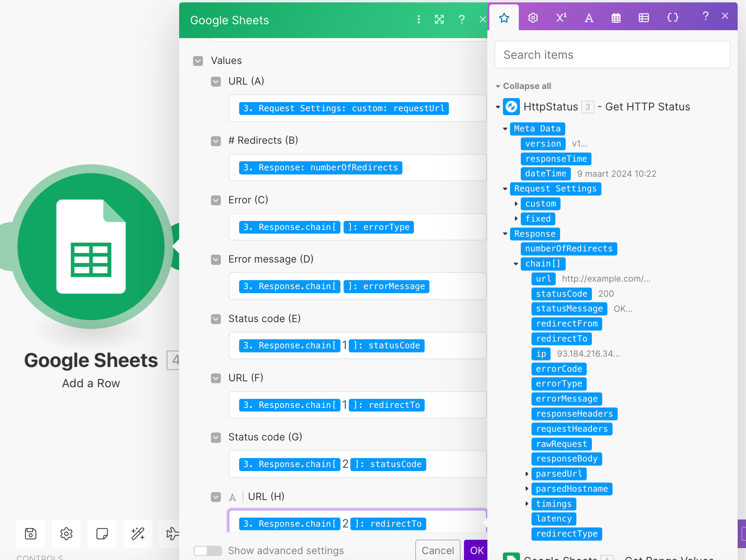Toggle the URL (F) checkbox
The height and width of the screenshot is (560, 746).
click(x=216, y=378)
